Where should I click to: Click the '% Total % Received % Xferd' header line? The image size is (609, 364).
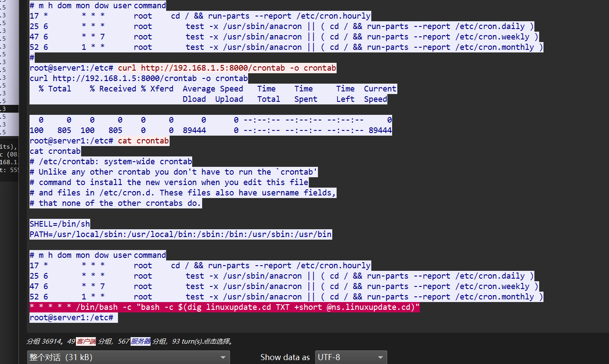tap(213, 89)
